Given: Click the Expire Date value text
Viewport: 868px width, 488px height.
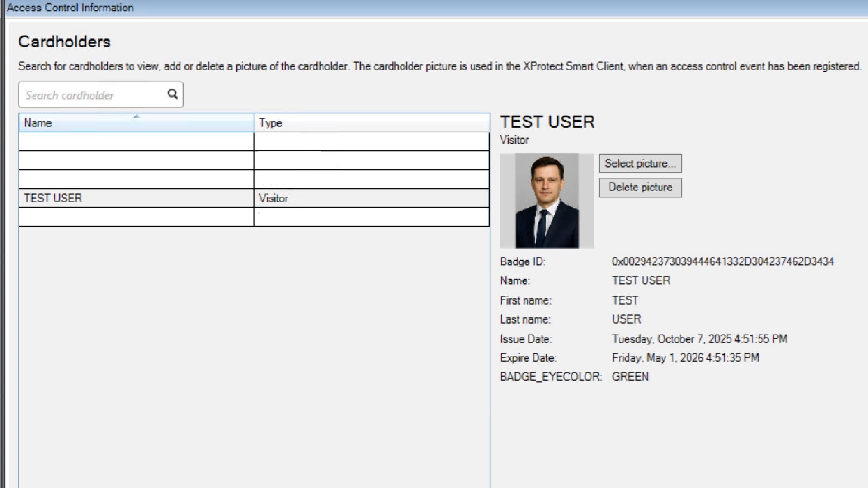Looking at the screenshot, I should pos(685,358).
